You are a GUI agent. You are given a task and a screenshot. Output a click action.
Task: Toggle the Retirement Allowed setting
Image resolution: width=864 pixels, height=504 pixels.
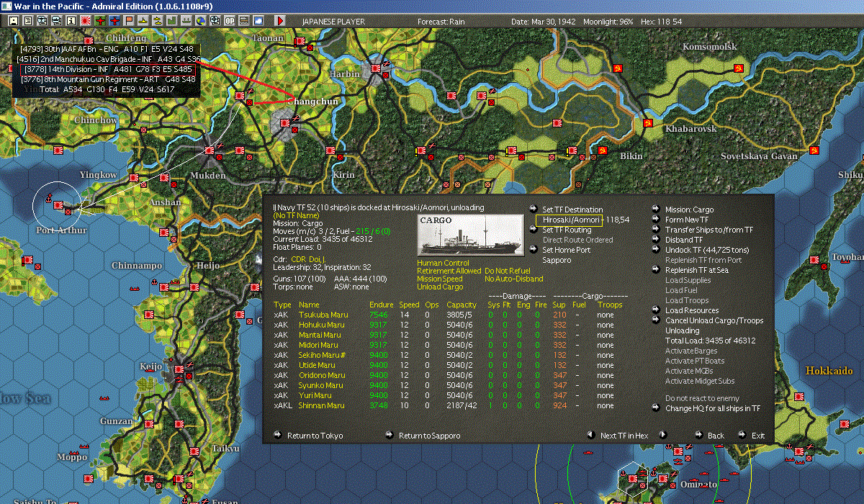[x=449, y=271]
